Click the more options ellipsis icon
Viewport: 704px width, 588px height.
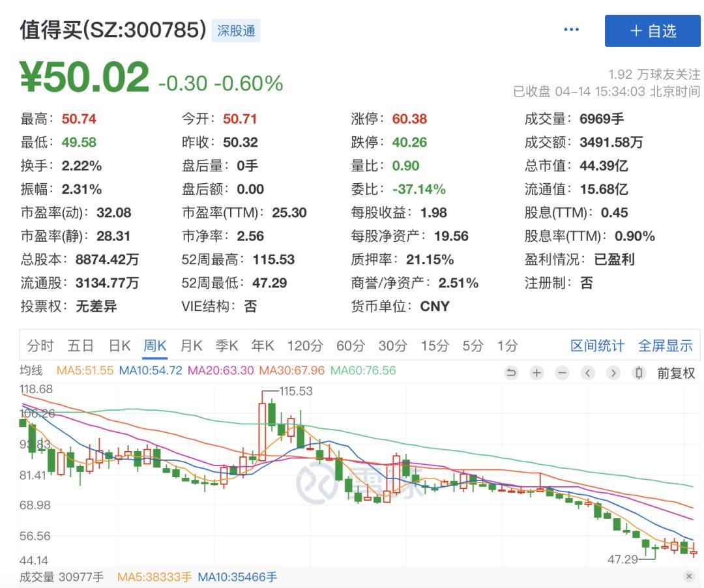coord(571,29)
